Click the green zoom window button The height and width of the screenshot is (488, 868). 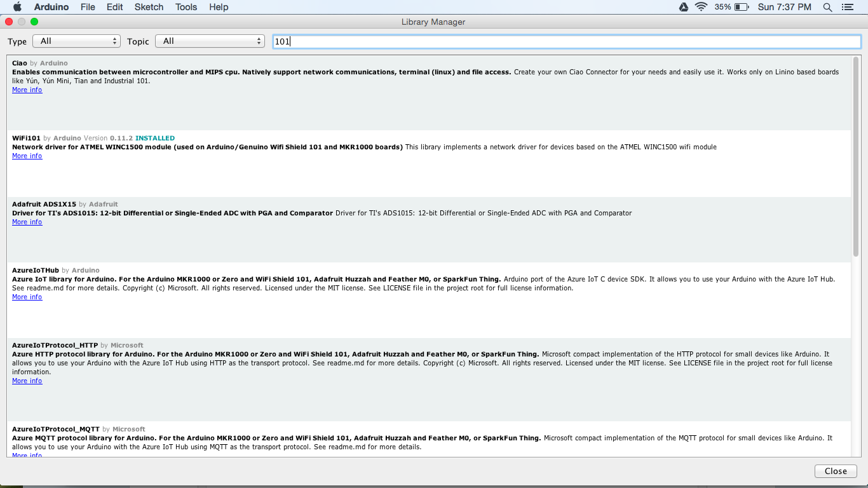34,22
